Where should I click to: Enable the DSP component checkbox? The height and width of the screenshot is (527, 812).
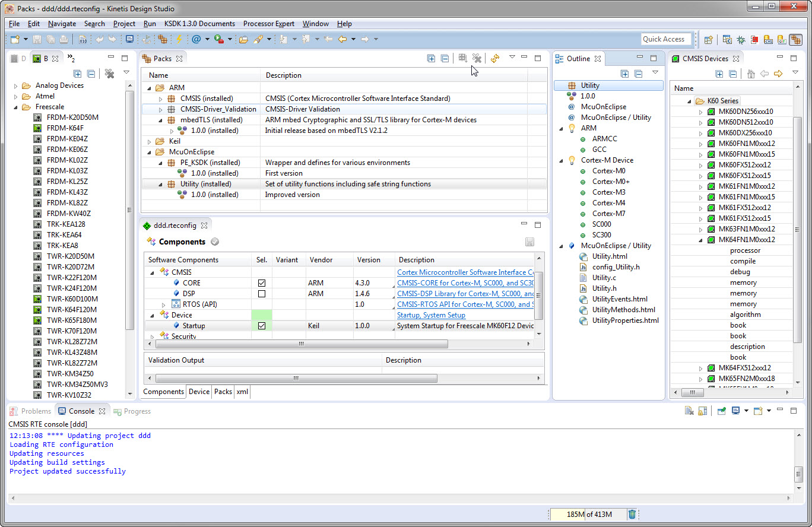262,294
